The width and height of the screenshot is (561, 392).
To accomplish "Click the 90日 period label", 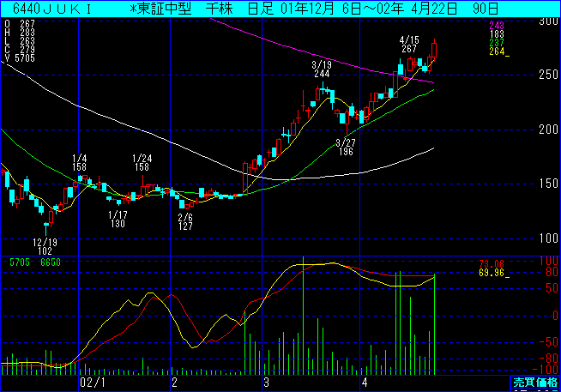I will pos(486,9).
